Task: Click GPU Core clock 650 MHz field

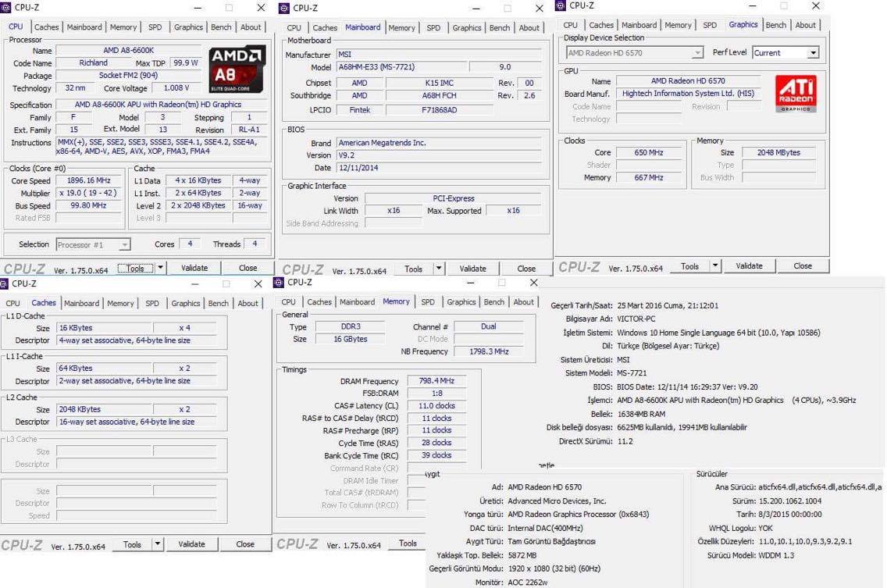Action: coord(648,152)
